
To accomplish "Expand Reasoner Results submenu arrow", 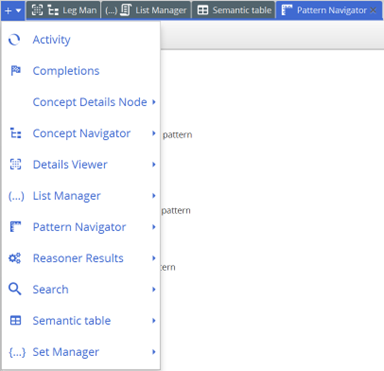I will (154, 258).
